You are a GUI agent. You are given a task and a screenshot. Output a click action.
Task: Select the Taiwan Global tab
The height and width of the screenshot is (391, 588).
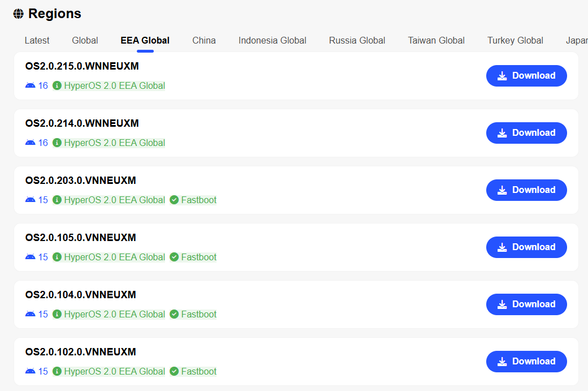tap(436, 41)
